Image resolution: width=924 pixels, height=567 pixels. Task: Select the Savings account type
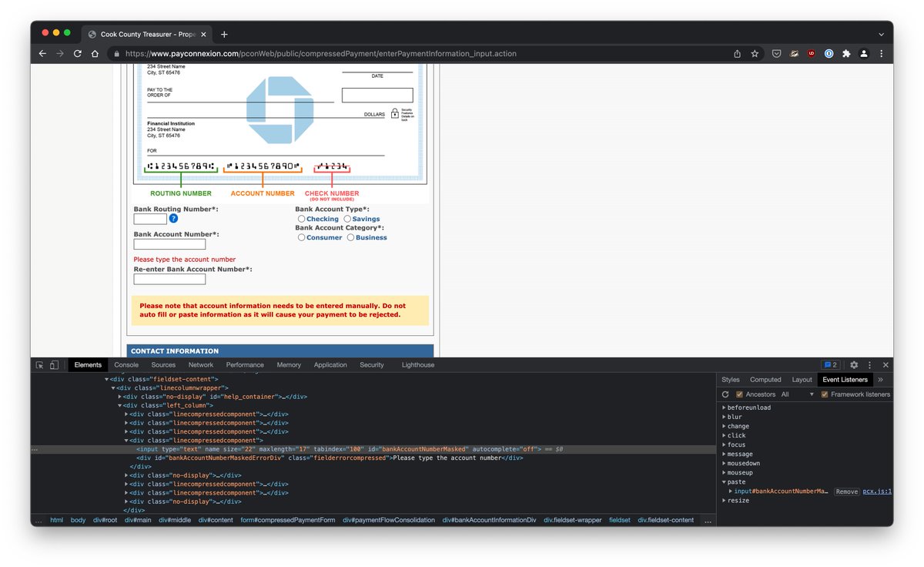point(347,219)
